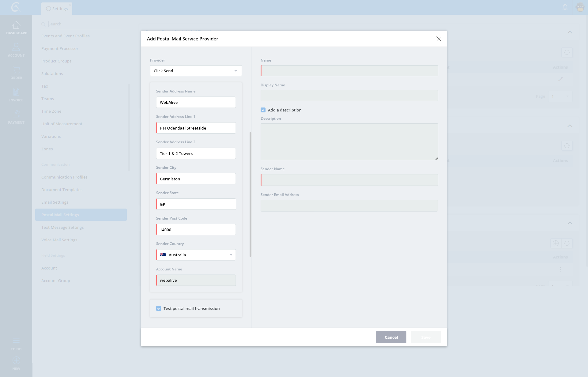Image resolution: width=588 pixels, height=377 pixels.
Task: Click the provider form vertical scrollbar
Action: [250, 194]
